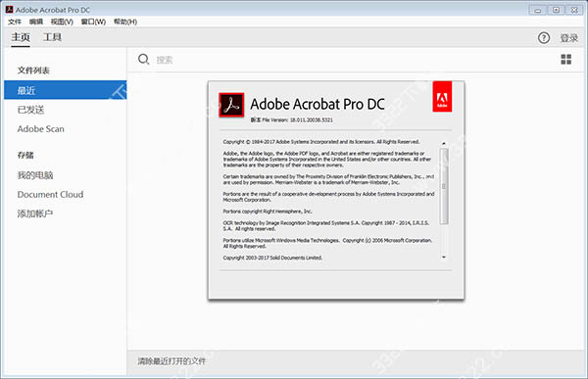Click the Merriam-Webster trademark paragraph

328,179
